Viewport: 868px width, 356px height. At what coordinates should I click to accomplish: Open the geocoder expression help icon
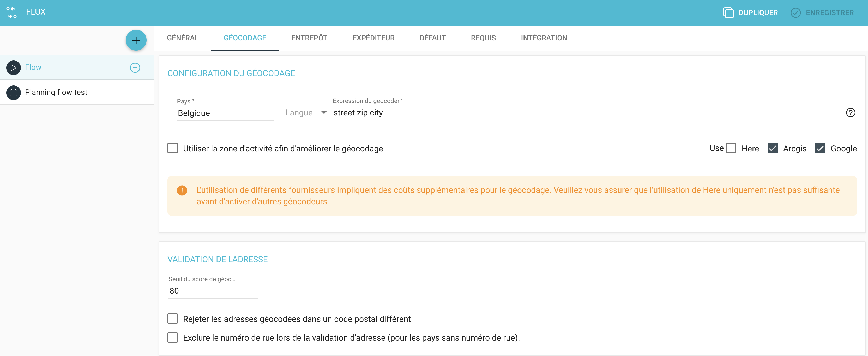851,113
